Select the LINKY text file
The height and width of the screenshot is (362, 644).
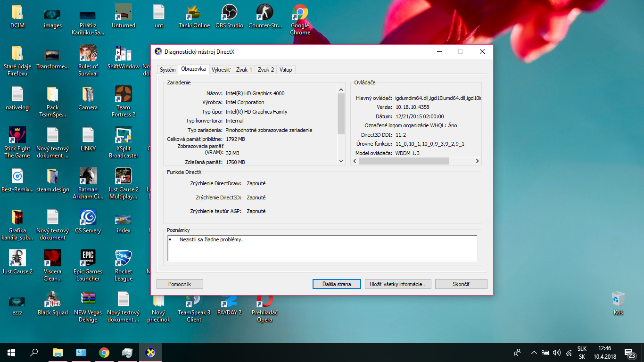tap(88, 139)
